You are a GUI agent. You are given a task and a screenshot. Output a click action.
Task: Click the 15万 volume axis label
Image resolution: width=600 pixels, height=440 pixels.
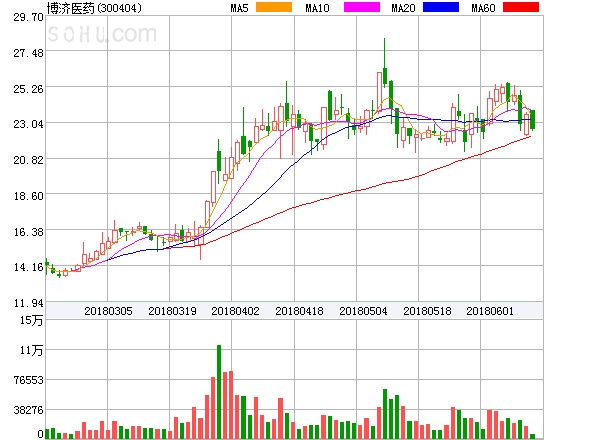click(x=31, y=320)
